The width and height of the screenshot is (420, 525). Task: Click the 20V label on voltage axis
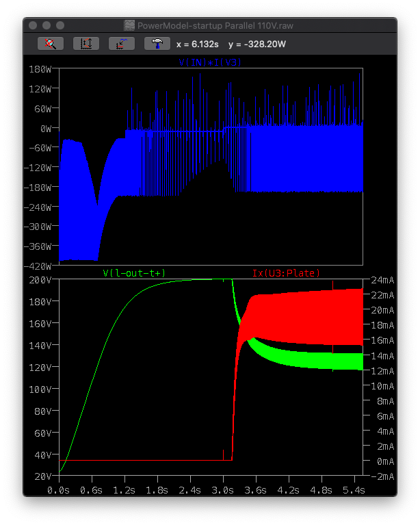click(43, 476)
